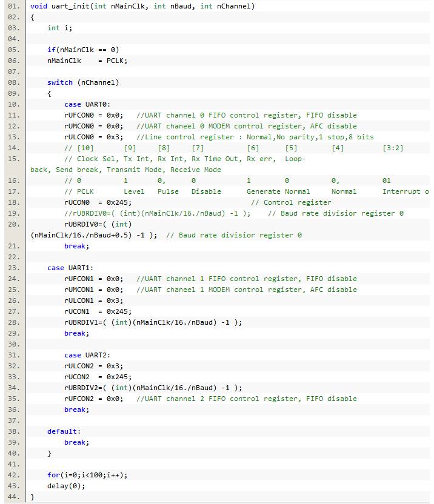Click the '[10]' bit-field comment
The width and height of the screenshot is (434, 504).
(85, 148)
